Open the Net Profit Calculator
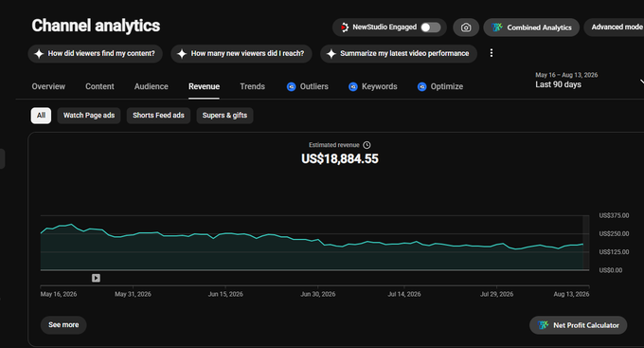The height and width of the screenshot is (348, 644). pos(579,325)
